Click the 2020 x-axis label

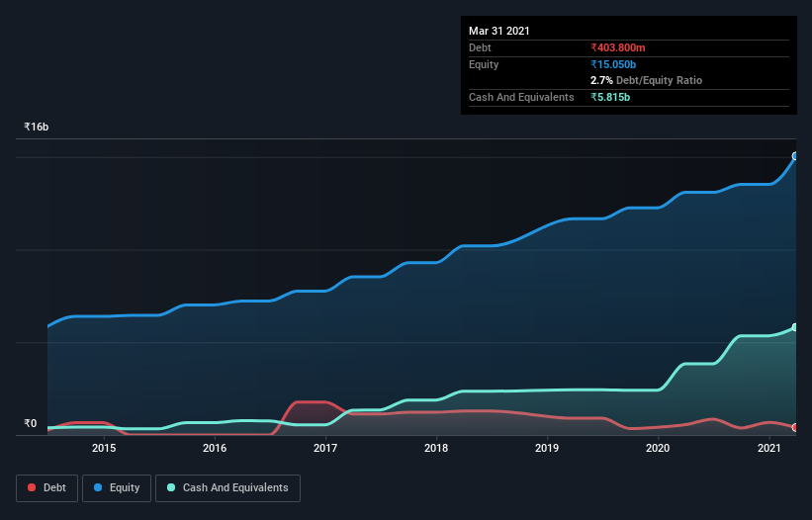(658, 448)
